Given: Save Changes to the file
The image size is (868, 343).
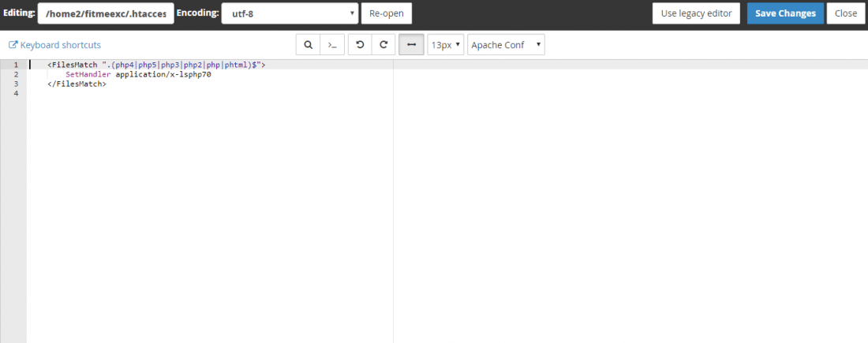Looking at the screenshot, I should (785, 13).
